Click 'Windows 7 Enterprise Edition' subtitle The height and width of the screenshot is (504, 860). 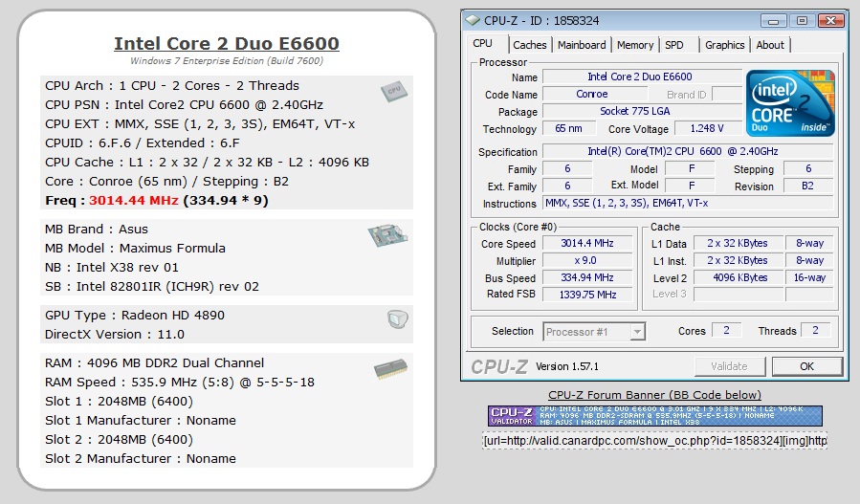tap(227, 61)
